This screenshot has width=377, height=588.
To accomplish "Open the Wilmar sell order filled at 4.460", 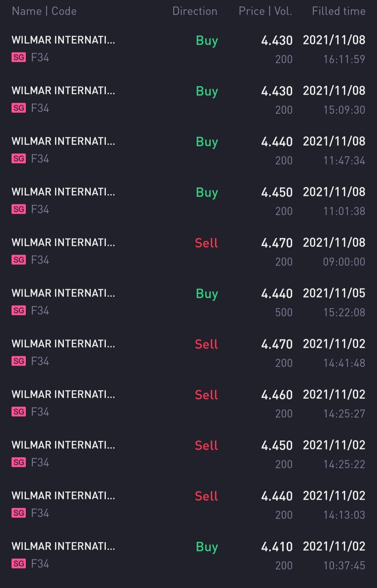I will click(188, 403).
